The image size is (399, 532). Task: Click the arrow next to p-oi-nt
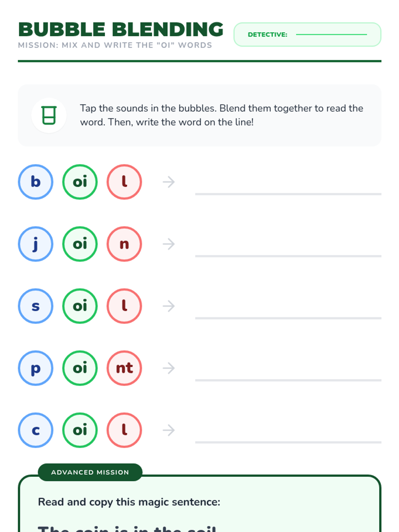pos(169,368)
